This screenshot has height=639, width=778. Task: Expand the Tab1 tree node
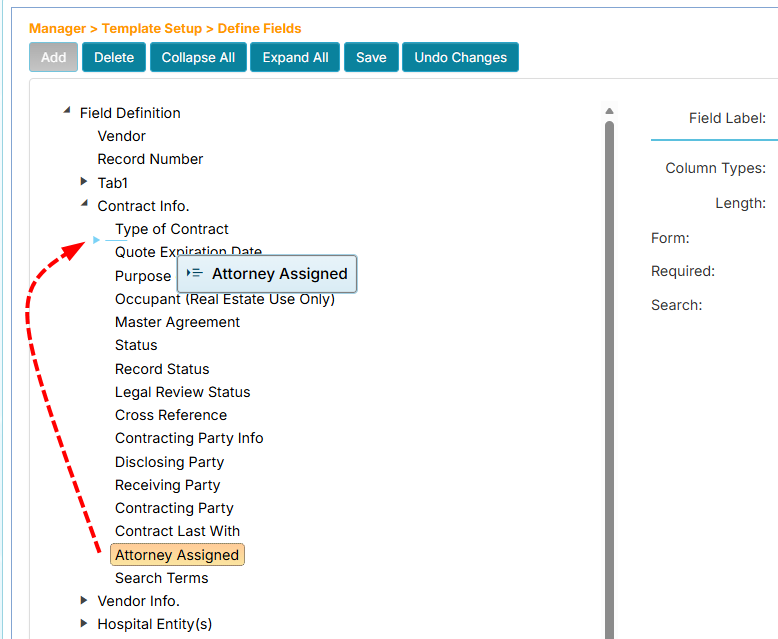click(x=84, y=182)
